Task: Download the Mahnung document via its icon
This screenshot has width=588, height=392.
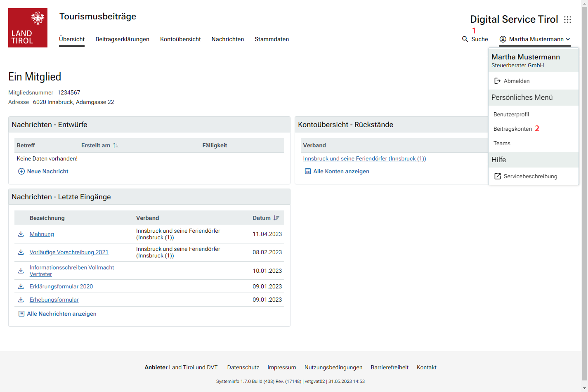Action: click(x=21, y=234)
